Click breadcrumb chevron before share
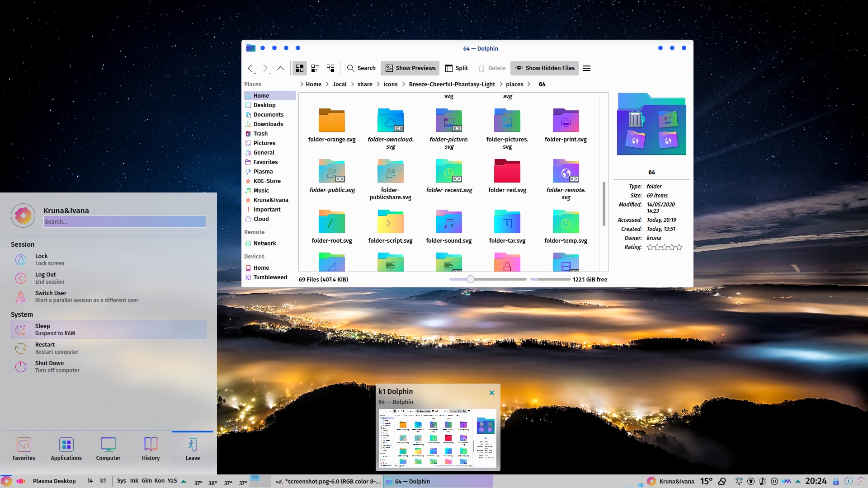The height and width of the screenshot is (488, 868). (x=352, y=84)
